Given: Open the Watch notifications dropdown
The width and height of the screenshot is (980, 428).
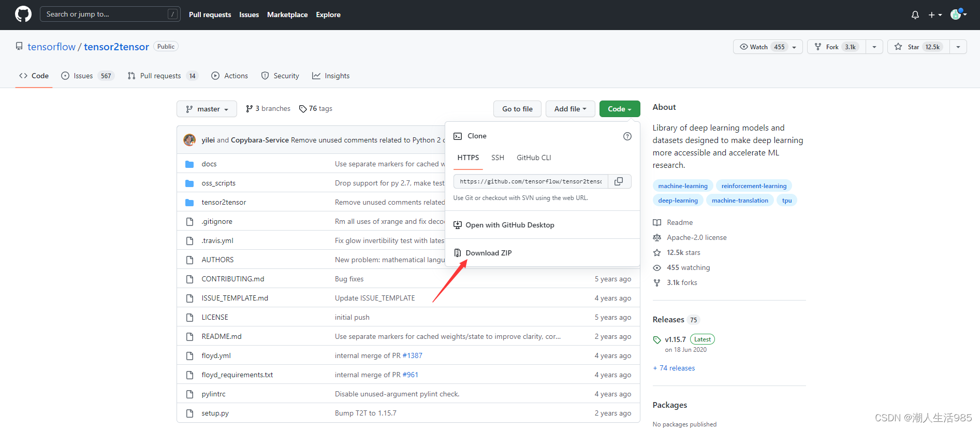Looking at the screenshot, I should pos(768,47).
